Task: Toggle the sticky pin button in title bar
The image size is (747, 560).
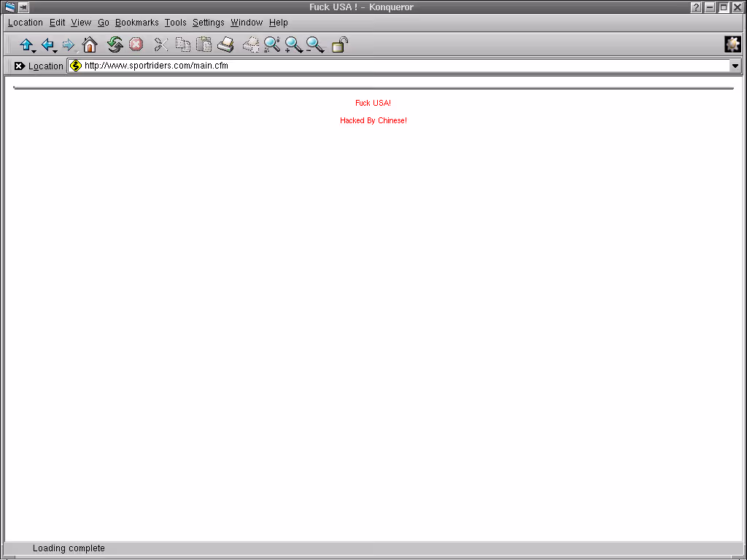Action: tap(23, 7)
